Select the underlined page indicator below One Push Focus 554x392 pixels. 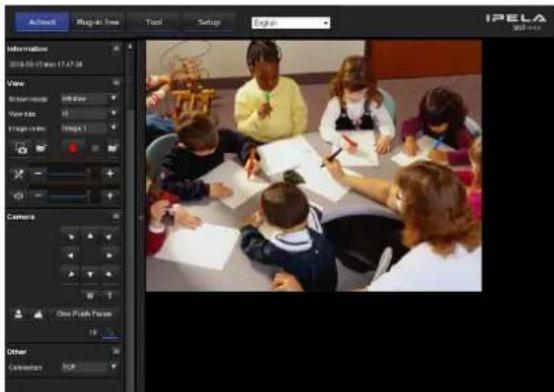click(111, 332)
